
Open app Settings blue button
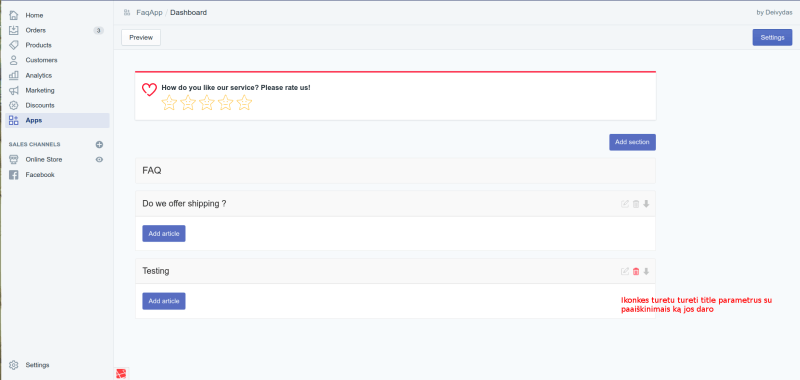click(772, 37)
